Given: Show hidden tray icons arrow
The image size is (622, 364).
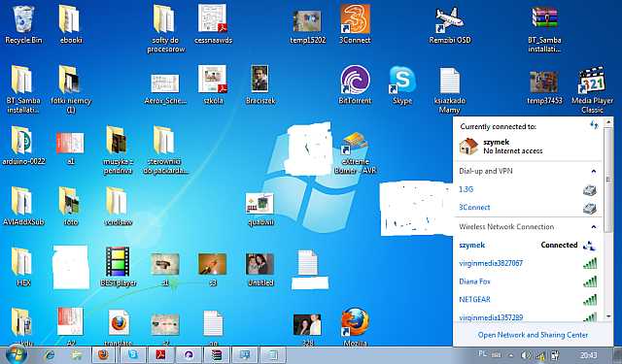Looking at the screenshot, I should point(511,355).
